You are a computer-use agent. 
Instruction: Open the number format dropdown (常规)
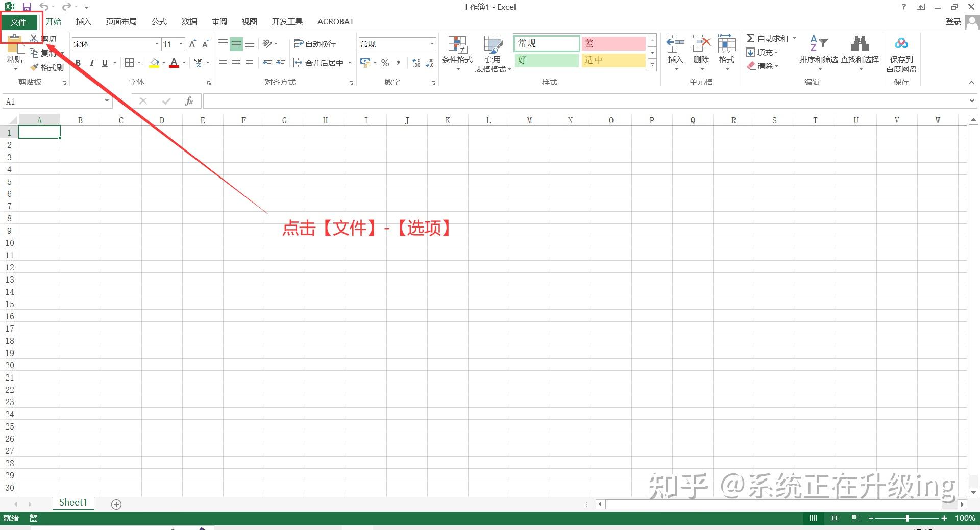(431, 44)
